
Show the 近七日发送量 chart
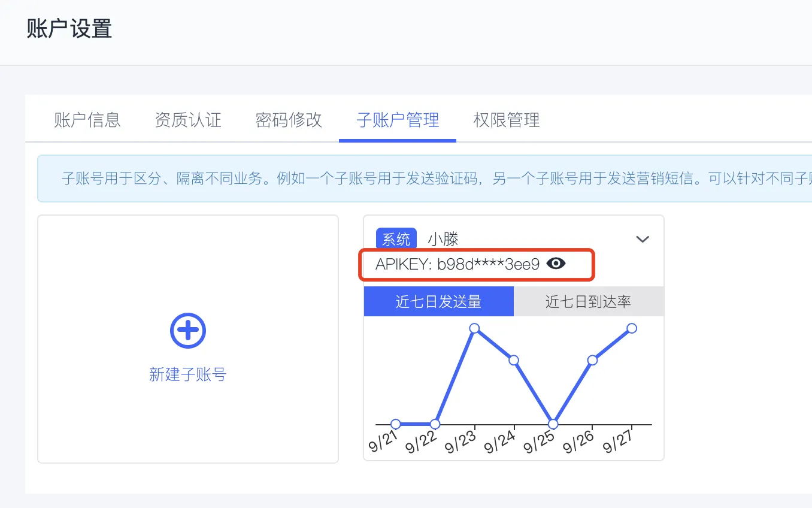439,301
